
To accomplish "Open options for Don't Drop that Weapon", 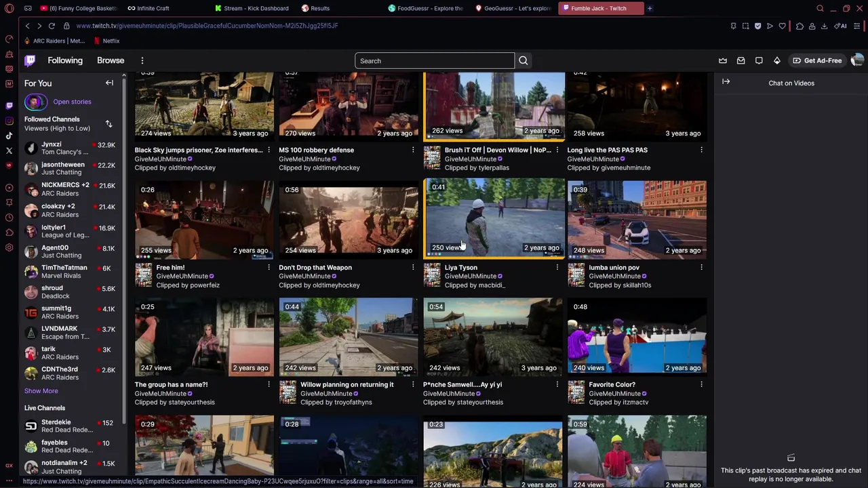I will click(x=413, y=267).
